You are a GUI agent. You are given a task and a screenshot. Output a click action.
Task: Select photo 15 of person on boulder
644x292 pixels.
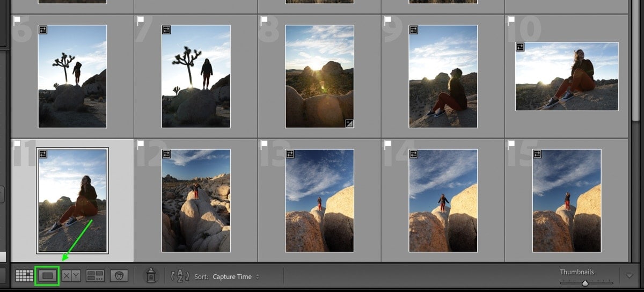[x=566, y=201]
